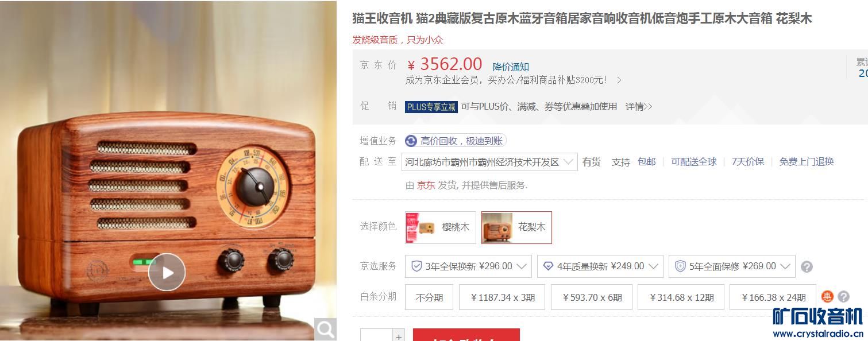Click the 降价通知 price alert link
The width and height of the screenshot is (868, 341).
(511, 67)
